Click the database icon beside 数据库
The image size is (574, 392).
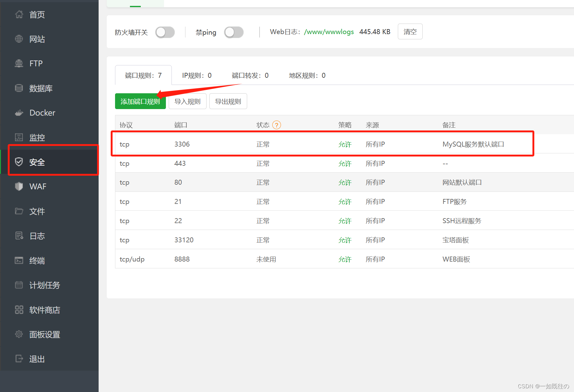(19, 88)
